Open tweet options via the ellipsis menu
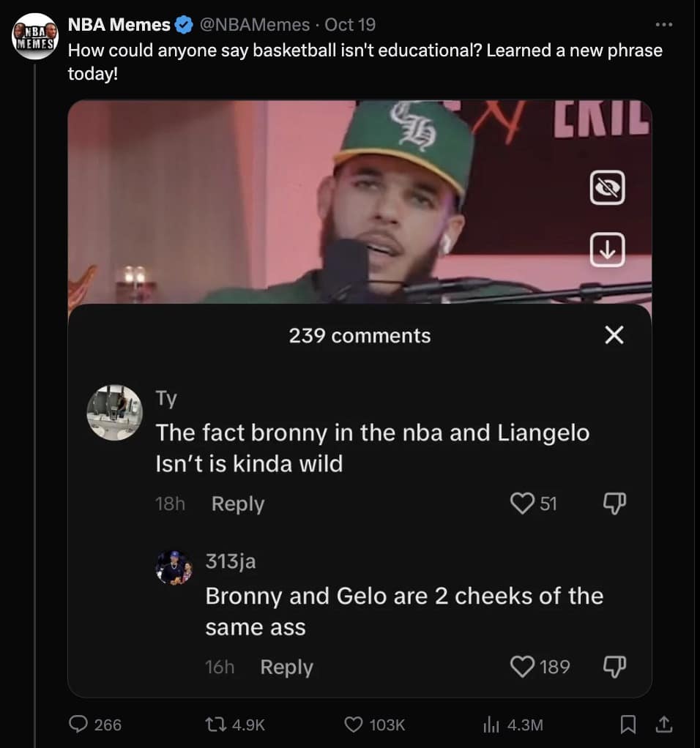700x748 pixels. tap(663, 24)
